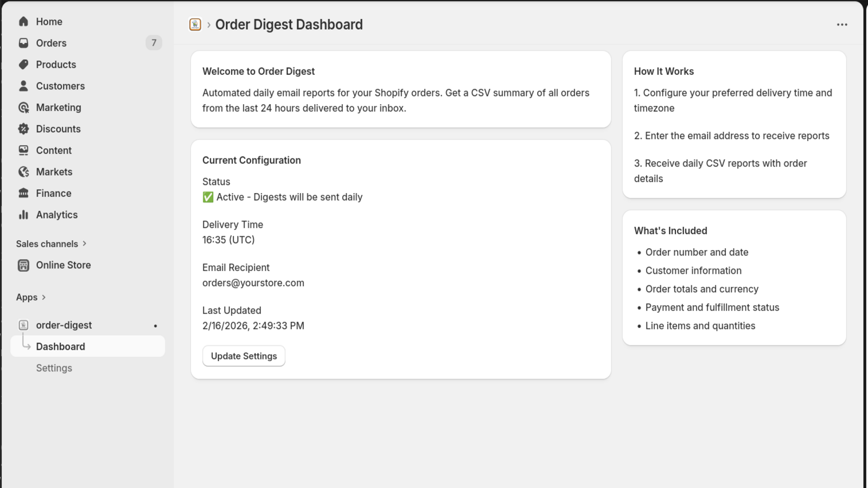
Task: Click the Home house icon
Action: click(x=23, y=22)
